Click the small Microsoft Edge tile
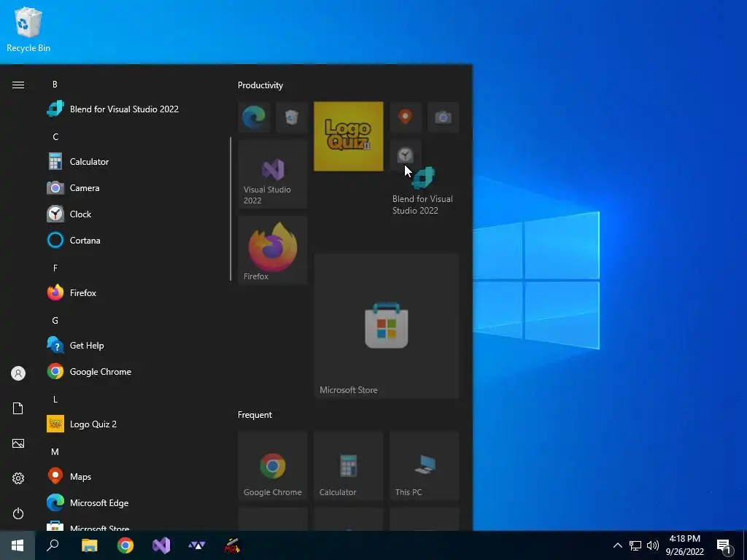Viewport: 747px width, 560px height. (x=254, y=117)
